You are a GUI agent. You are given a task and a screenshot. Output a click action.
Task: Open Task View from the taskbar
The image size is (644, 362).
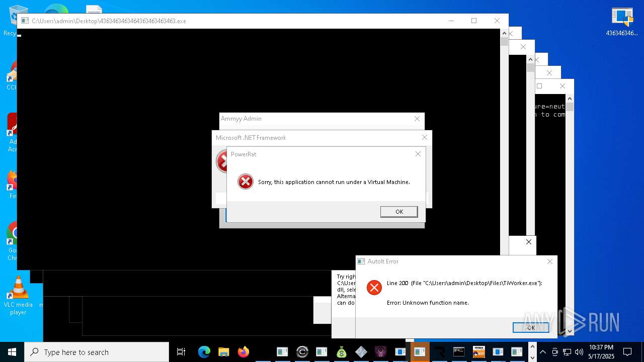pyautogui.click(x=181, y=352)
